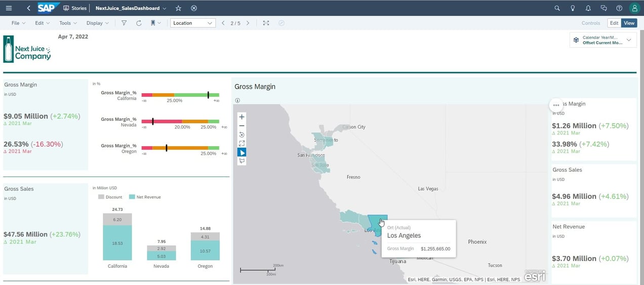Image resolution: width=644 pixels, height=285 pixels.
Task: Refresh the story data
Action: (x=139, y=23)
